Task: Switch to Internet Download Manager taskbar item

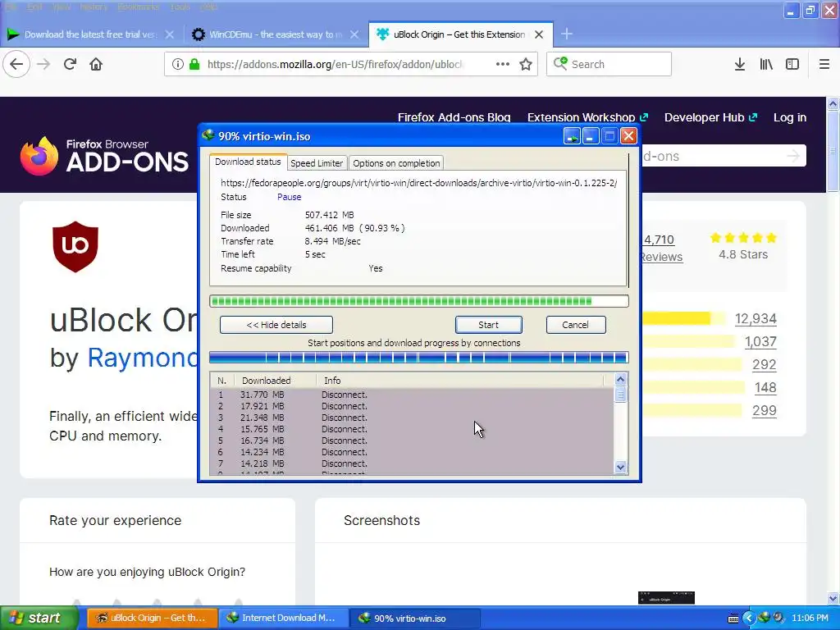Action: coord(283,619)
